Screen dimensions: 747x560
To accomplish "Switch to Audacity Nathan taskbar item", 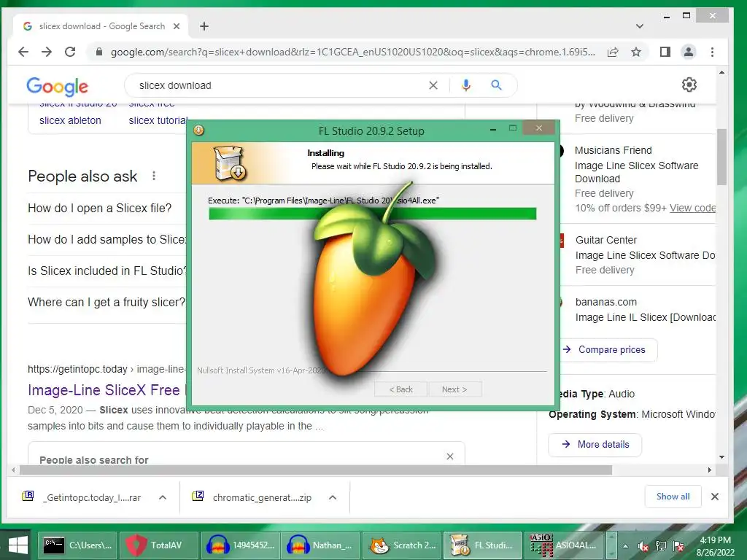I will coord(320,545).
